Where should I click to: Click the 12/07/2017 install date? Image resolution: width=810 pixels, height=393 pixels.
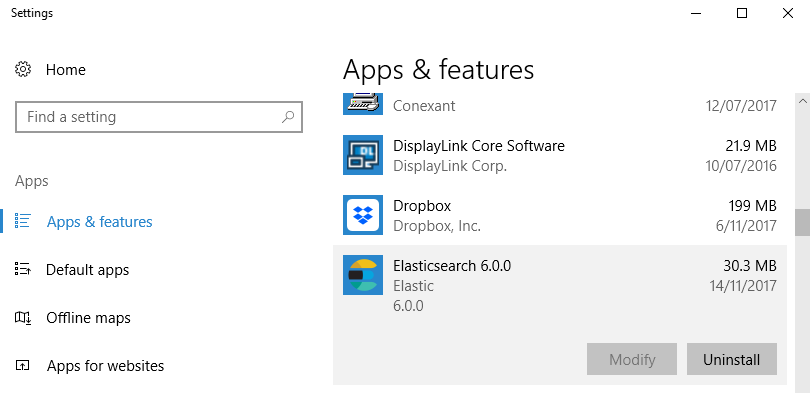[741, 106]
